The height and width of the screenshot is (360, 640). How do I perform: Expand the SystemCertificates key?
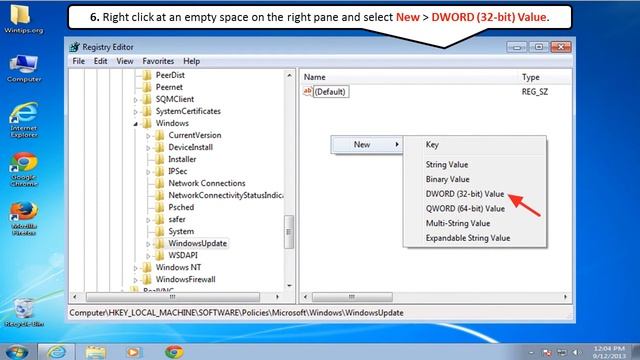(x=136, y=111)
